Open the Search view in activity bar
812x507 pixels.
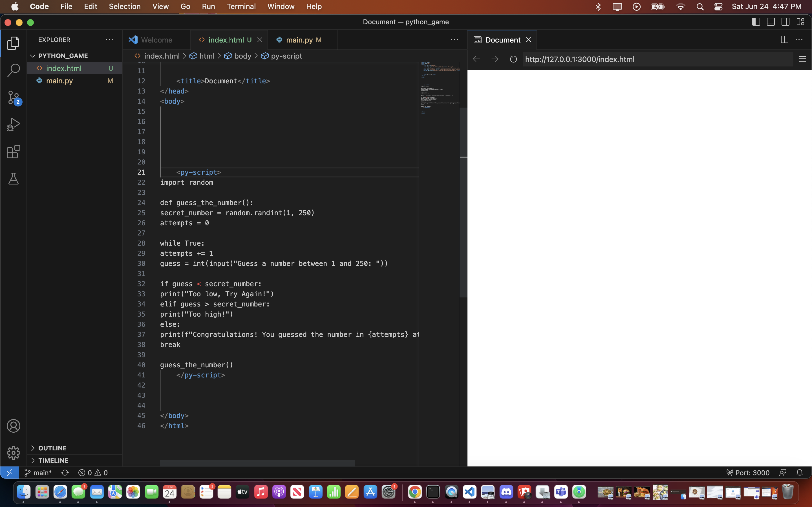(14, 70)
